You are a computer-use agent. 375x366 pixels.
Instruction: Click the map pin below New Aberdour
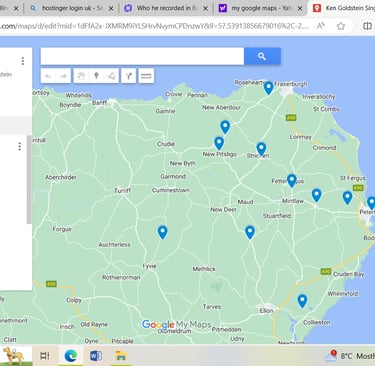point(225,127)
